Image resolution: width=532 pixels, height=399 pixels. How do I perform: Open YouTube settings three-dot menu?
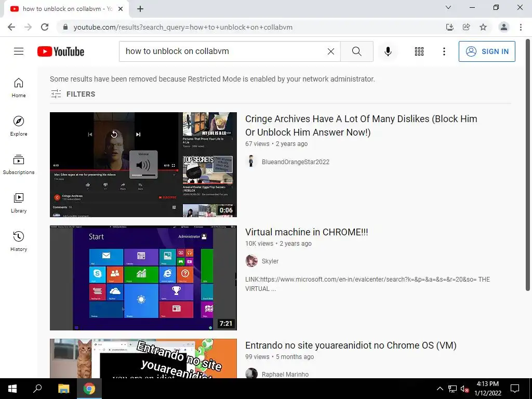coord(444,51)
